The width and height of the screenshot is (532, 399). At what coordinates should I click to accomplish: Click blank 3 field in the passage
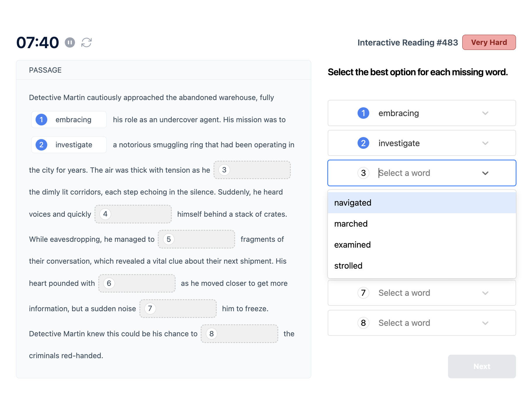click(252, 170)
